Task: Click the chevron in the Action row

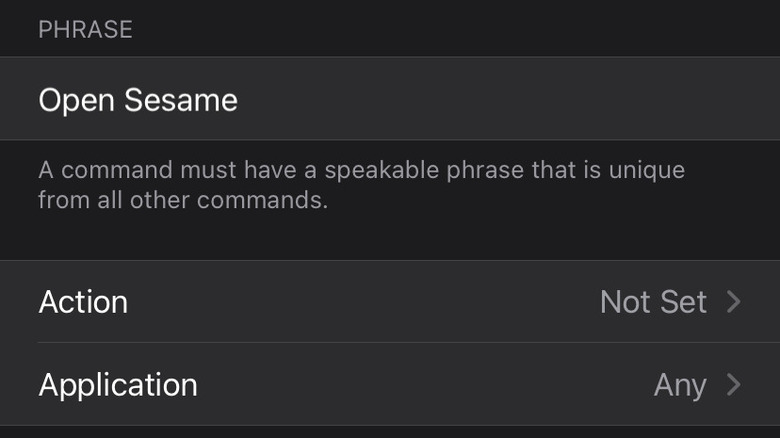Action: click(x=734, y=301)
